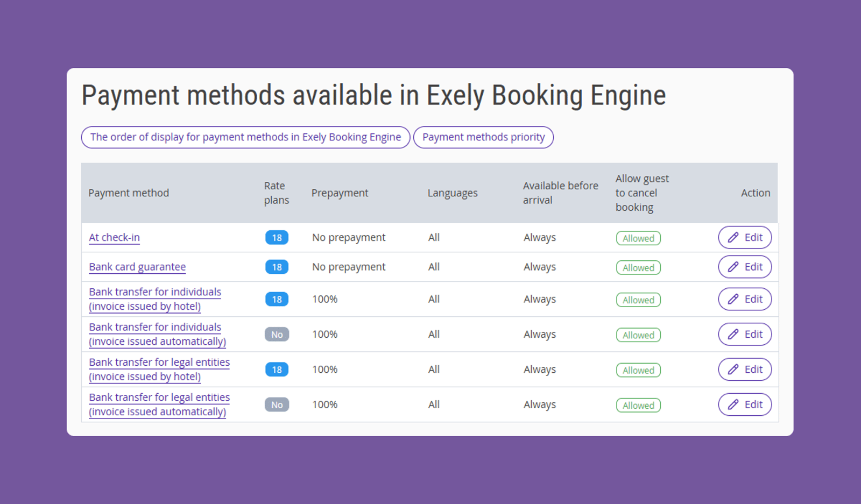Screen dimensions: 861x504
Task: Click the No badge for legal entities automatic invoice
Action: click(x=277, y=405)
